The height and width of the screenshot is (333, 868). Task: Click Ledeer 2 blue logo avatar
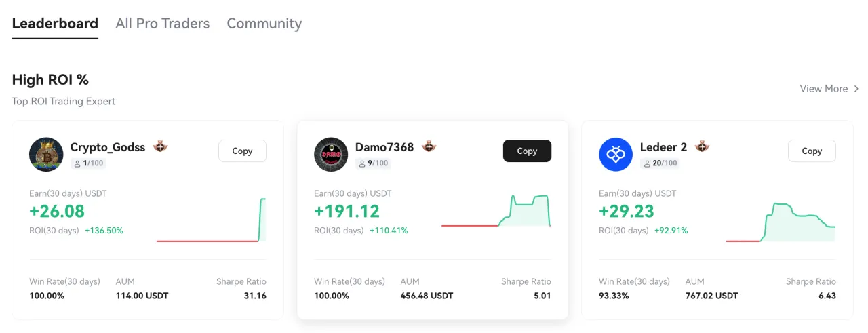pos(616,155)
